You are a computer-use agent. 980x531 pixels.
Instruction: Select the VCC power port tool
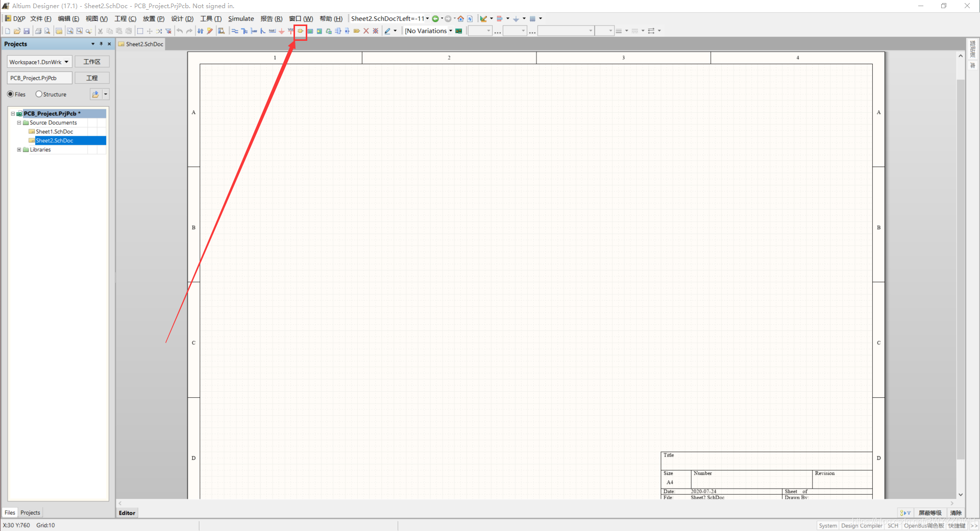(x=290, y=31)
